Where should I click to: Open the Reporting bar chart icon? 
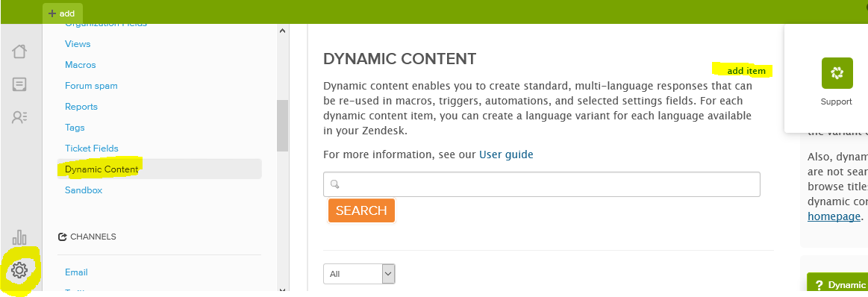tap(19, 237)
